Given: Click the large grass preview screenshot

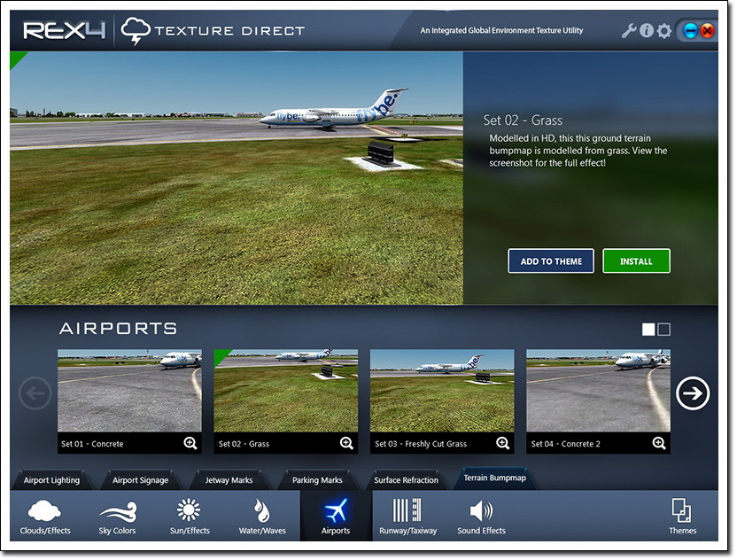Looking at the screenshot, I should click(237, 178).
